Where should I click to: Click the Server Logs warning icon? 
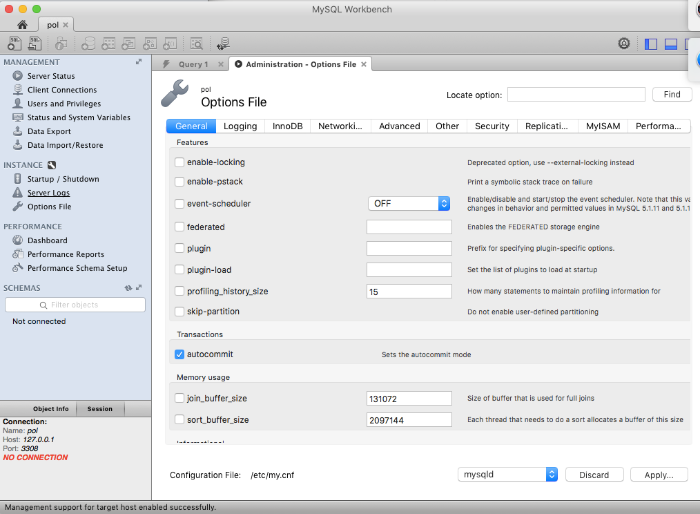(x=17, y=192)
